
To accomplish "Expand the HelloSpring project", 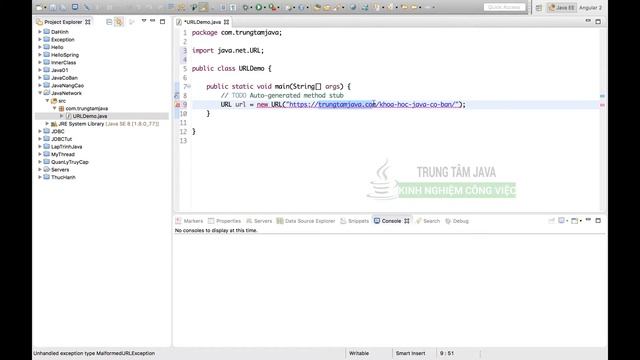I will tap(40, 55).
